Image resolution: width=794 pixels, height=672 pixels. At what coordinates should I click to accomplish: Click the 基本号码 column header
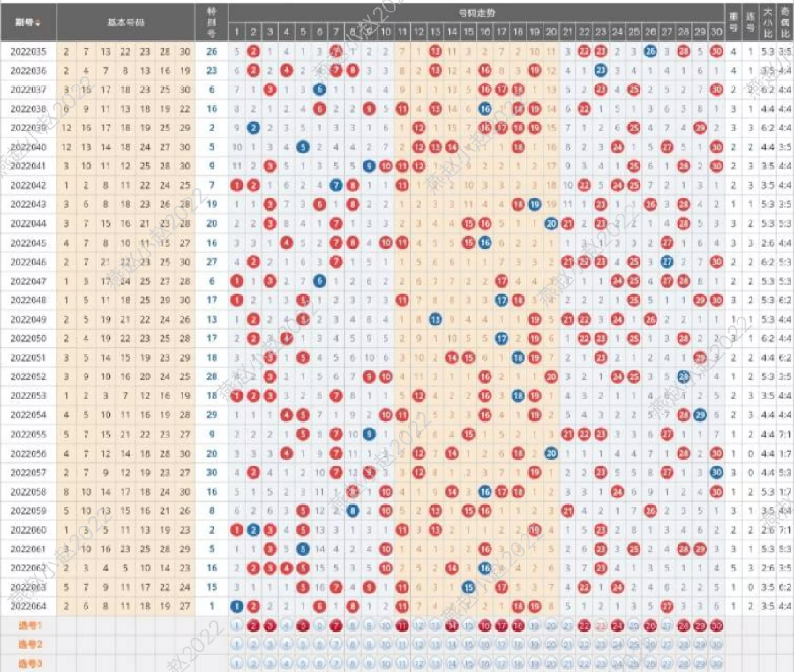[126, 22]
